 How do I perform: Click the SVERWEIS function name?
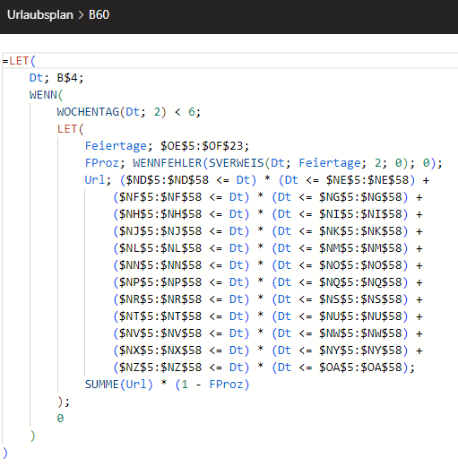click(236, 163)
